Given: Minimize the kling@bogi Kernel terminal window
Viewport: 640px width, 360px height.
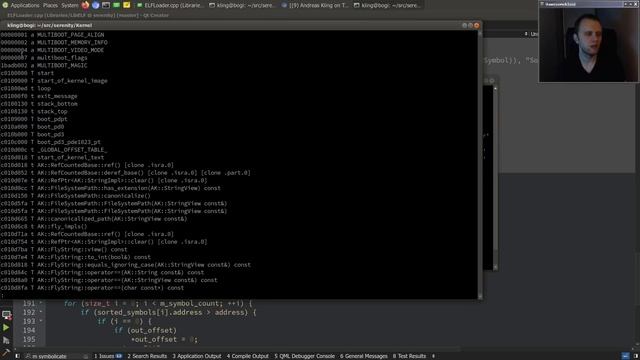Looking at the screenshot, I should pyautogui.click(x=464, y=25).
